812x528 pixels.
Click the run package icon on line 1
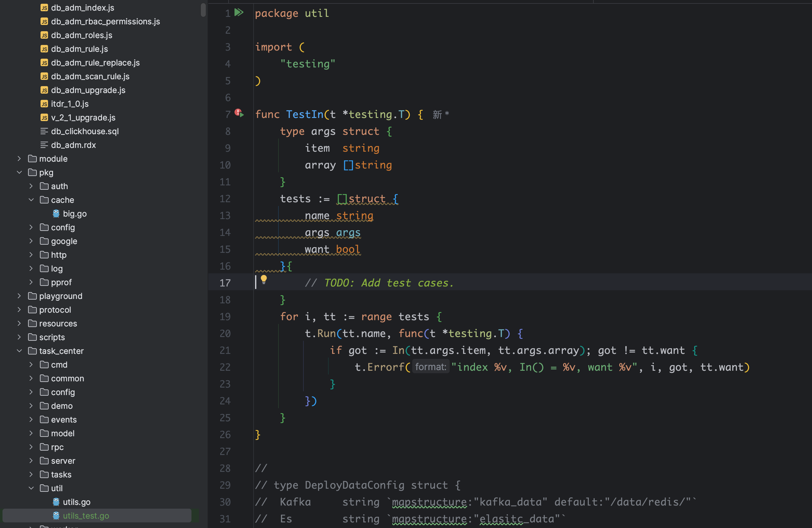pos(239,12)
